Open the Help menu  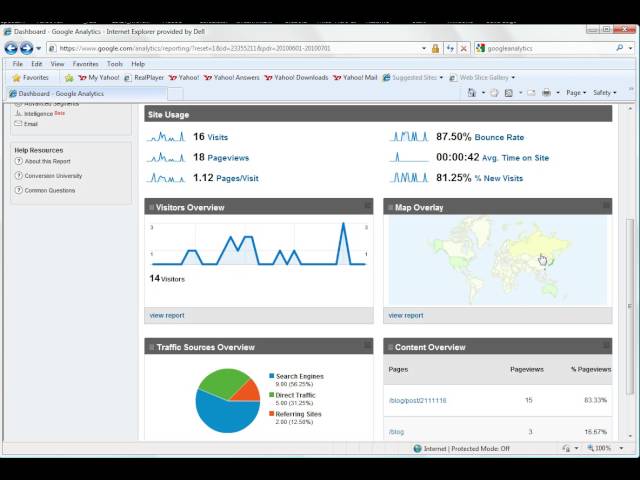138,64
